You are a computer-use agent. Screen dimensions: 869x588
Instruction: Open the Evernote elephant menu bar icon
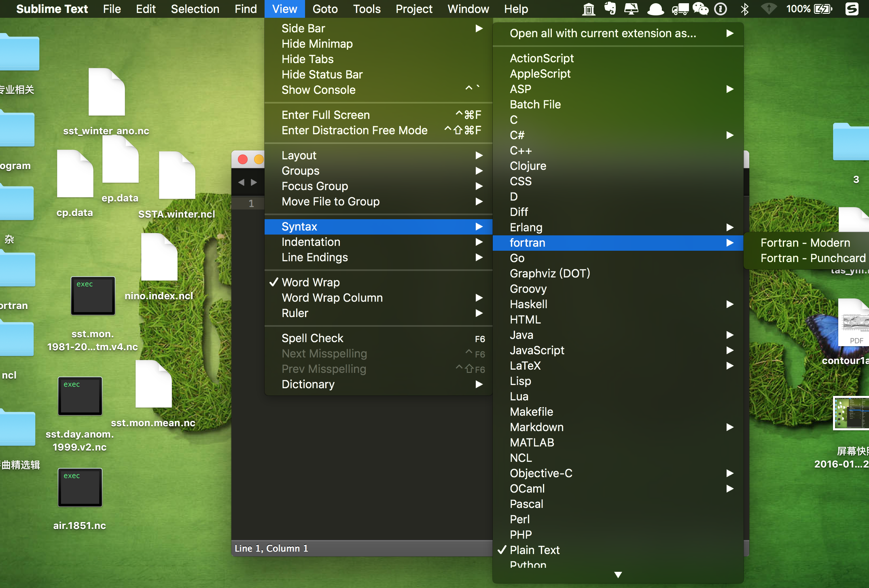(x=610, y=8)
